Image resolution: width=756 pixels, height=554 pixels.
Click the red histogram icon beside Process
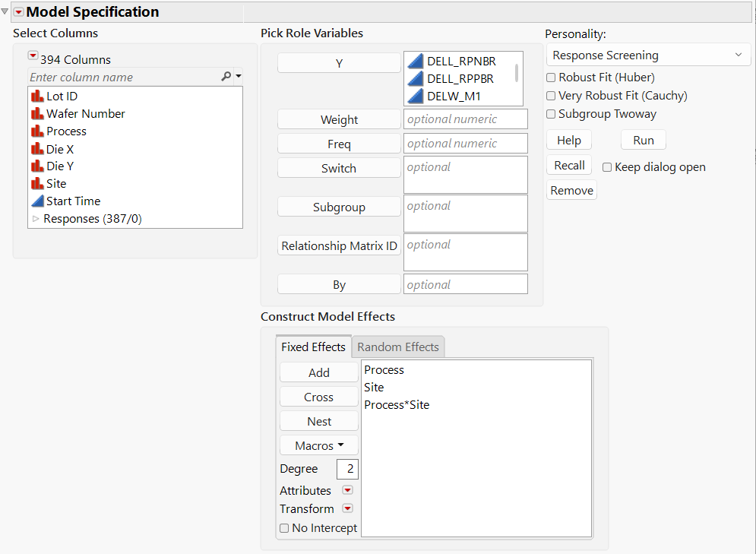36,131
